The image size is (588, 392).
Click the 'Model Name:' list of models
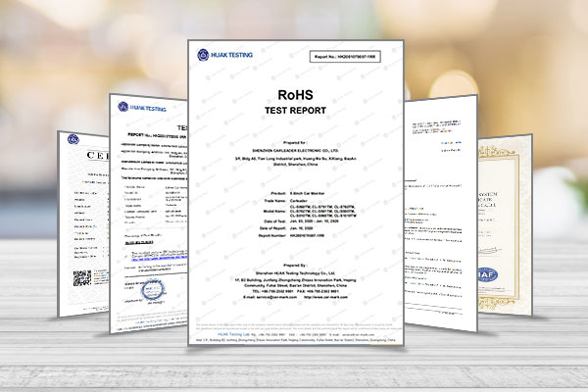[310, 212]
